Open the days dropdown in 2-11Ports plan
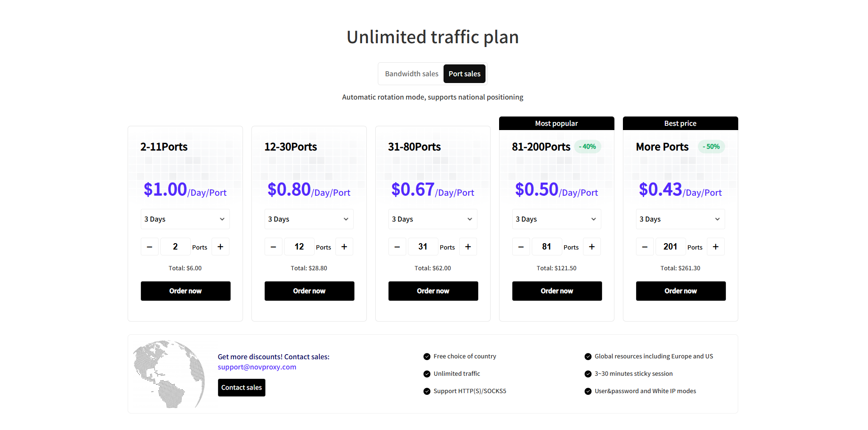This screenshot has height=430, width=868. point(185,219)
